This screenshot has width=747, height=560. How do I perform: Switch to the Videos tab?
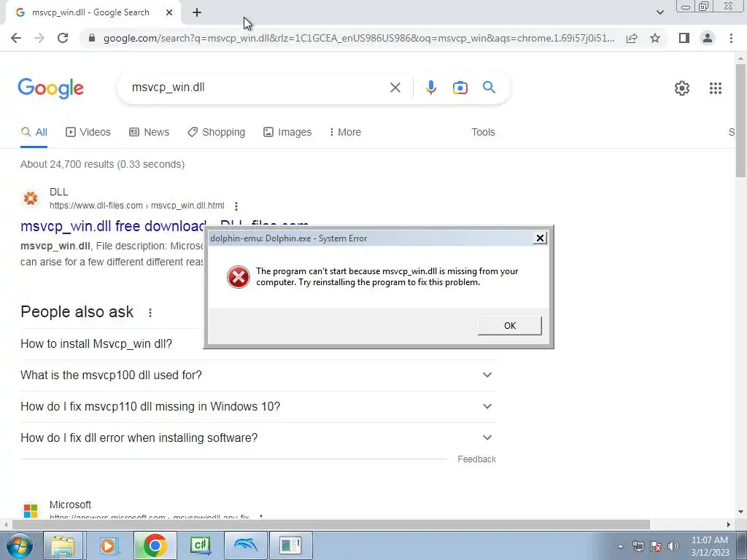[88, 132]
